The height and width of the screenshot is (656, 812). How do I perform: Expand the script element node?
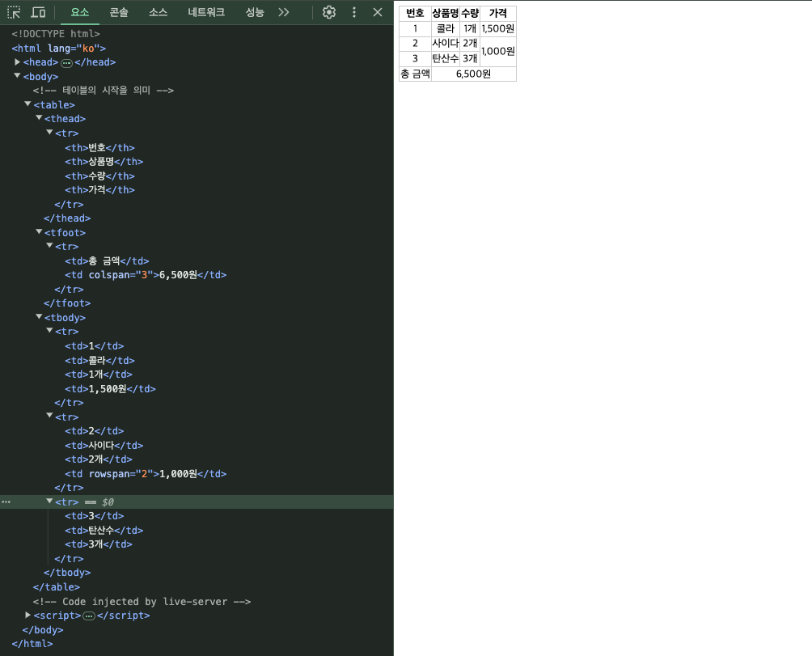click(28, 615)
